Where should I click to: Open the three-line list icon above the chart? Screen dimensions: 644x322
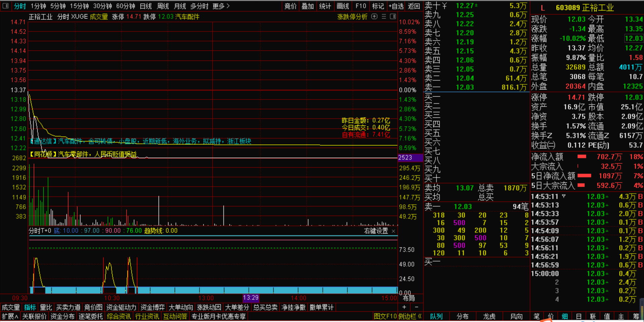(384, 16)
